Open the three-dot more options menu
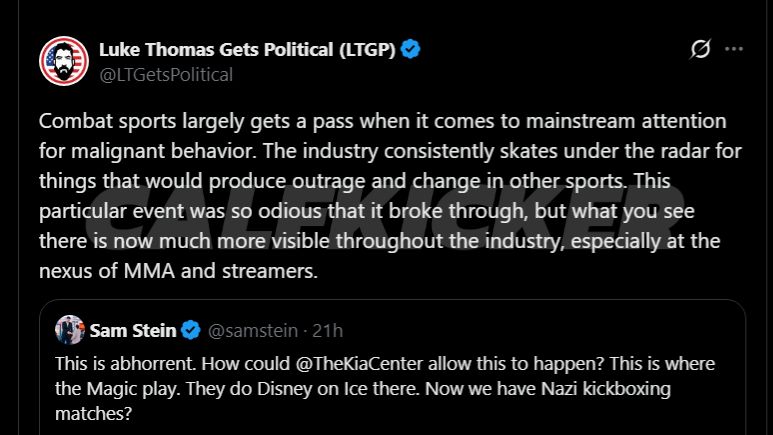Screen dimensions: 773x435 (x=734, y=49)
